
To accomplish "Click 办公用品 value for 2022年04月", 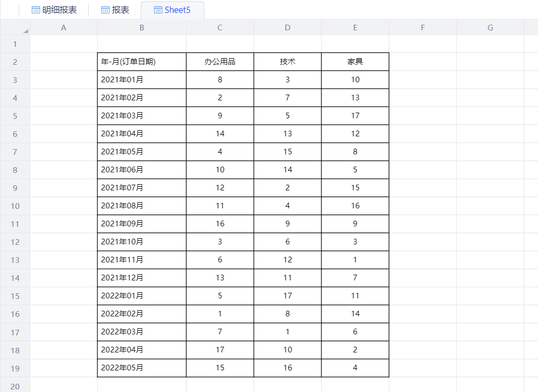I will (x=220, y=350).
